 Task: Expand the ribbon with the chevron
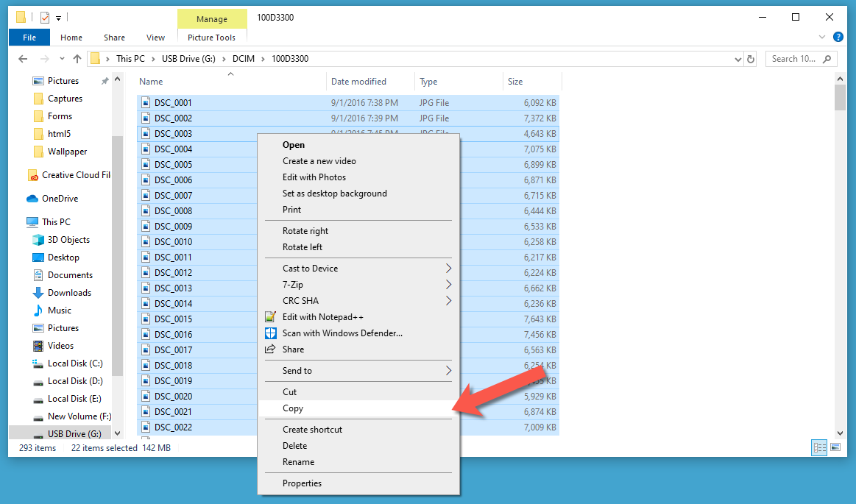[x=822, y=38]
